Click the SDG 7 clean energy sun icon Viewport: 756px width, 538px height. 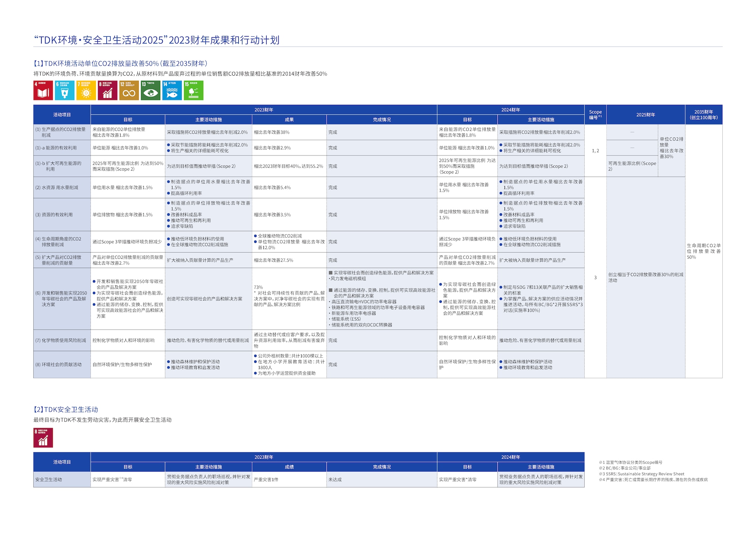[x=86, y=90]
